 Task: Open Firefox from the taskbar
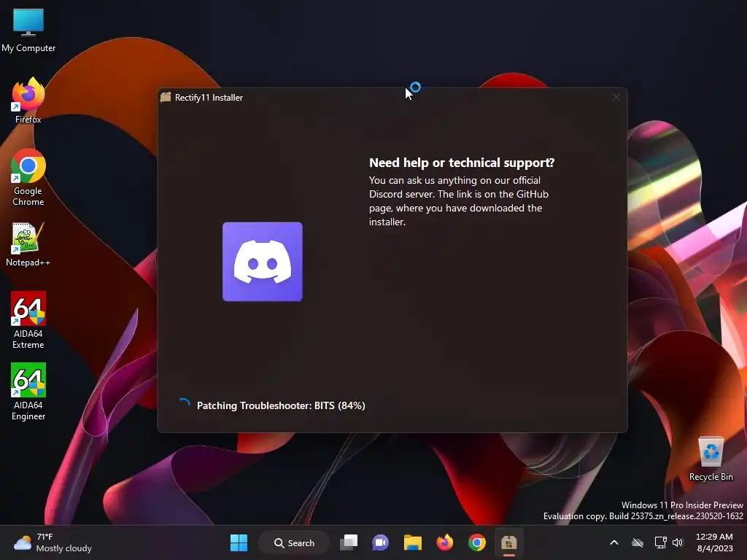pos(444,542)
